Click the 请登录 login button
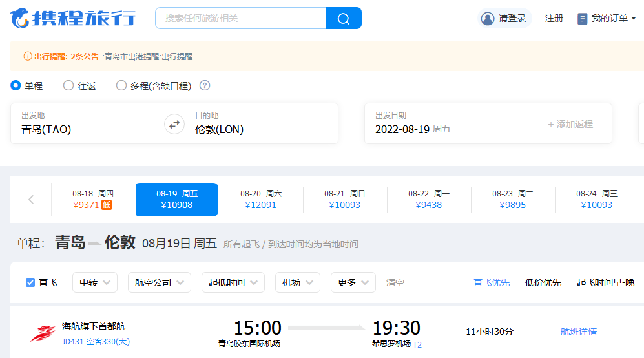 tap(504, 19)
